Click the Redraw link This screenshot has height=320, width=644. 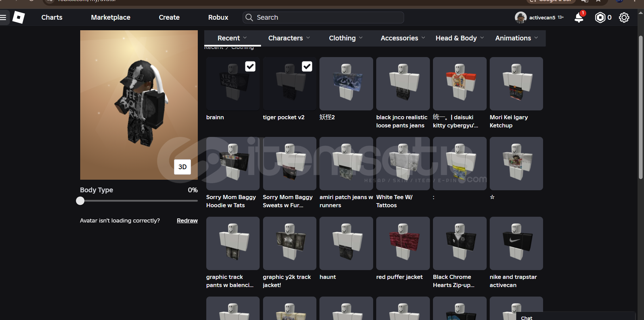click(187, 220)
